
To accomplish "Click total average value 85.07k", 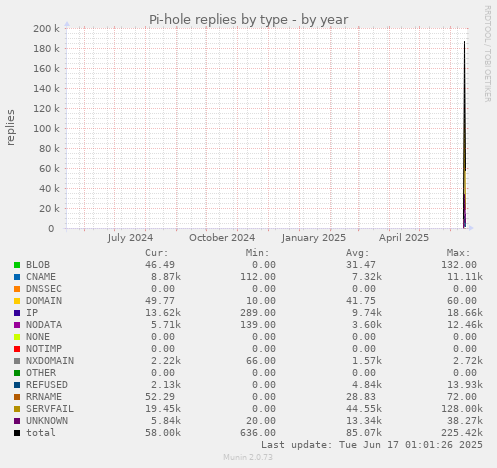I will pos(364,433).
